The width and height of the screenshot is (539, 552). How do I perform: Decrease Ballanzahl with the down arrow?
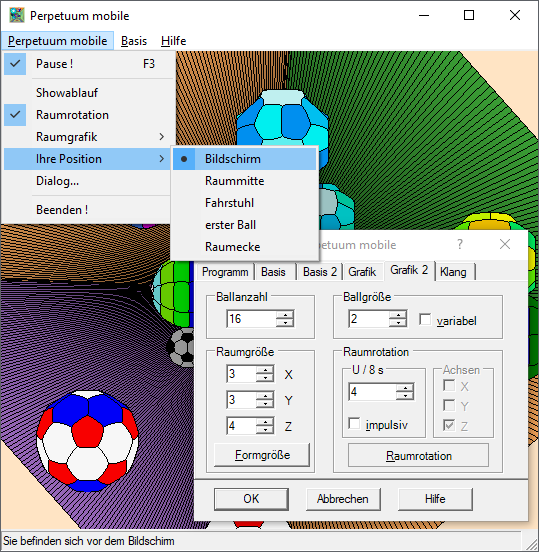[285, 323]
